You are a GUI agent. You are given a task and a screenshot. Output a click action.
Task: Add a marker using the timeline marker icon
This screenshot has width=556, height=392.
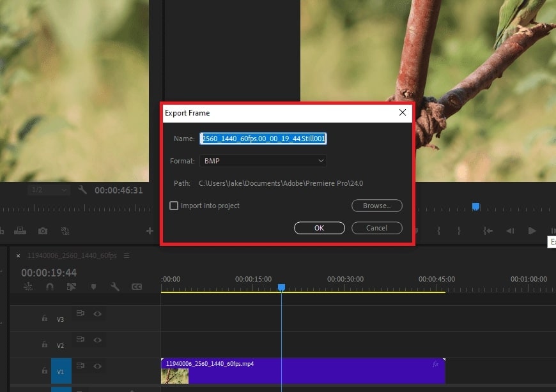click(94, 287)
